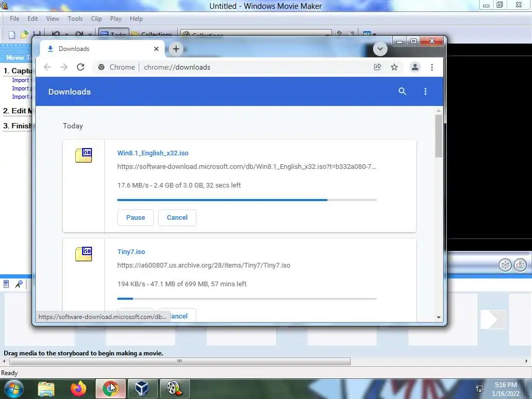Click the Tiny7 download speed status text
Viewport: 532px width, 399px height.
[182, 284]
